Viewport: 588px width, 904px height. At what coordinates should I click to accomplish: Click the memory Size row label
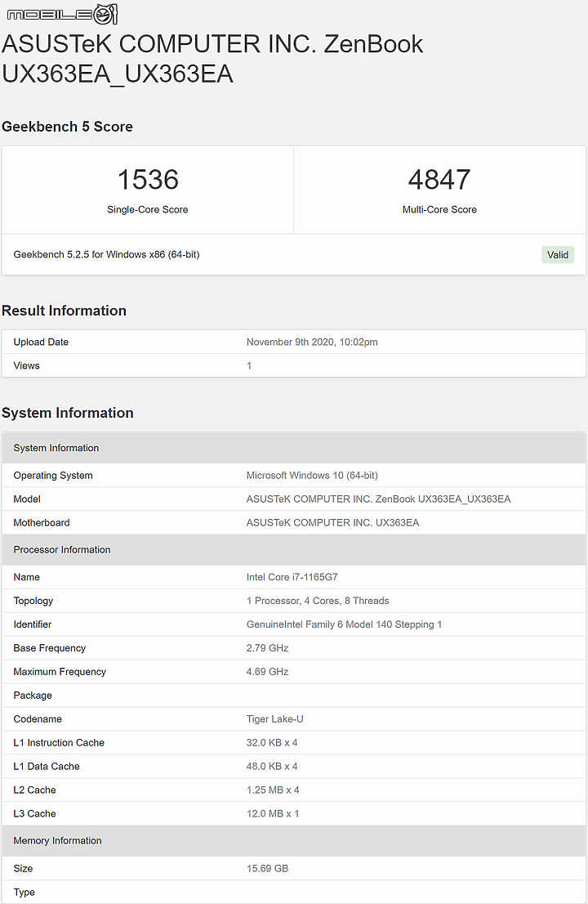[x=23, y=868]
